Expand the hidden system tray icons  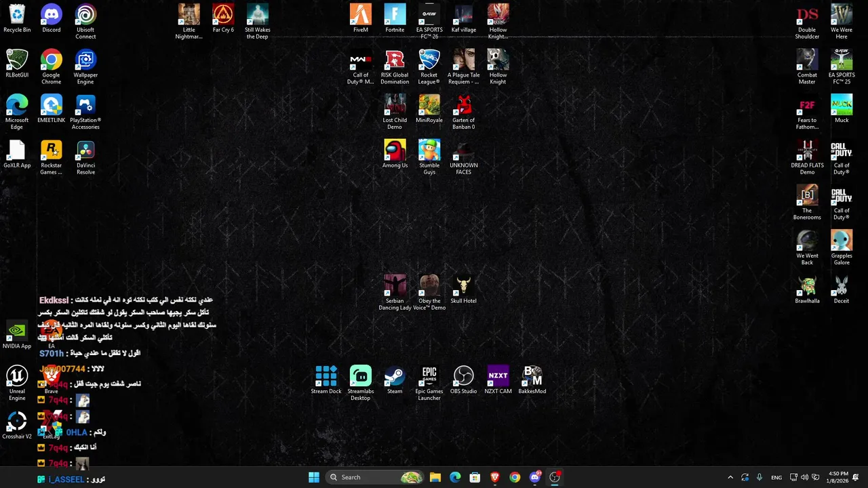coord(730,477)
